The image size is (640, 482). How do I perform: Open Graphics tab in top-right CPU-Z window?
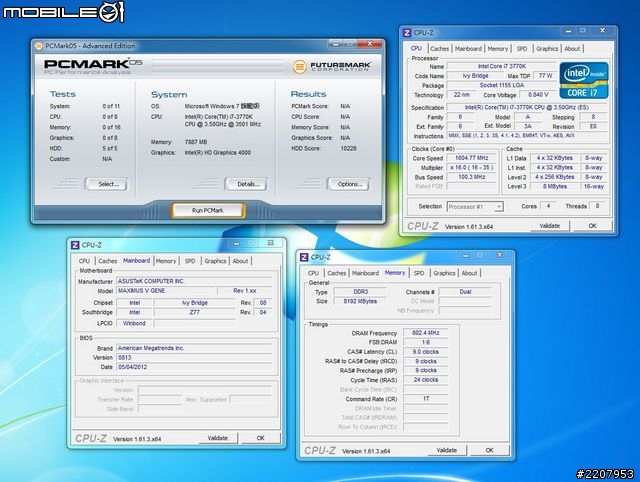547,49
